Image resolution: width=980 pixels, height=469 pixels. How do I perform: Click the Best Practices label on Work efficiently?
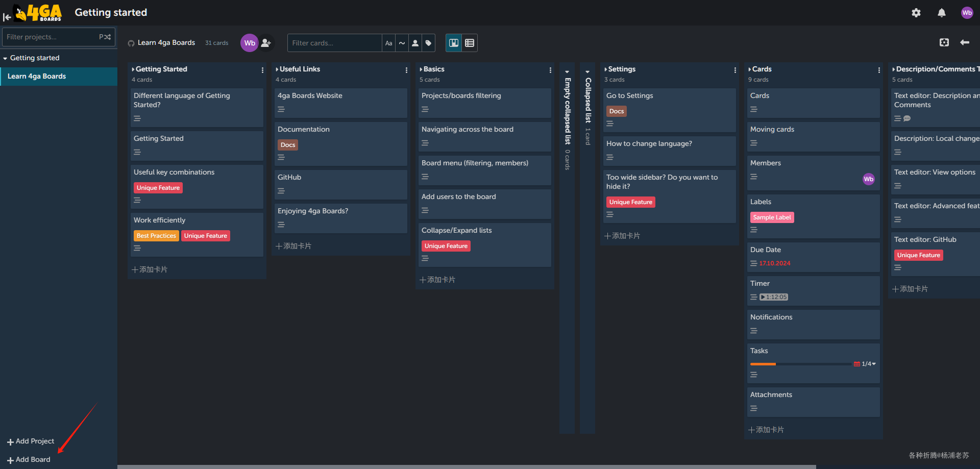pos(156,236)
